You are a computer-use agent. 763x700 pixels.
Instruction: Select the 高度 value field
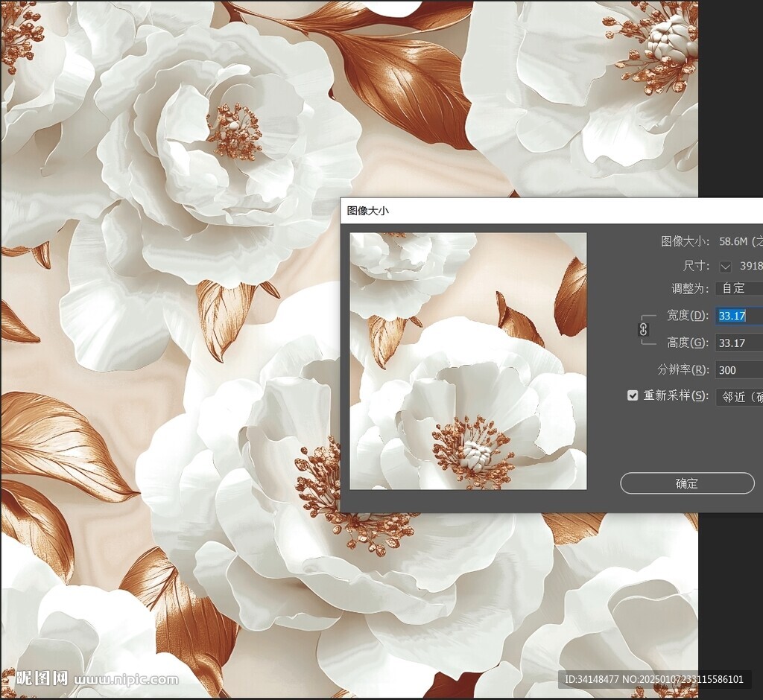coord(738,343)
